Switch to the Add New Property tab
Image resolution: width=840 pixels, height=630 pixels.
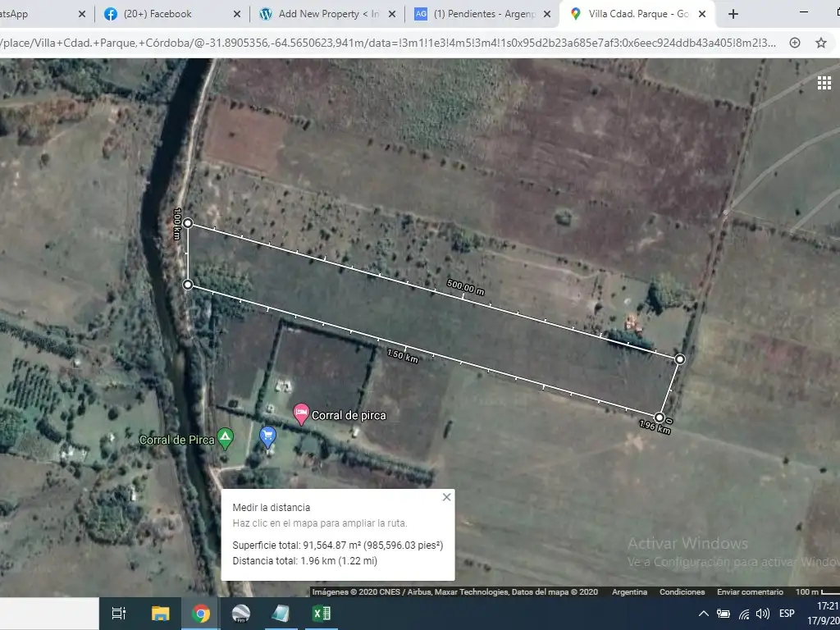coord(328,14)
